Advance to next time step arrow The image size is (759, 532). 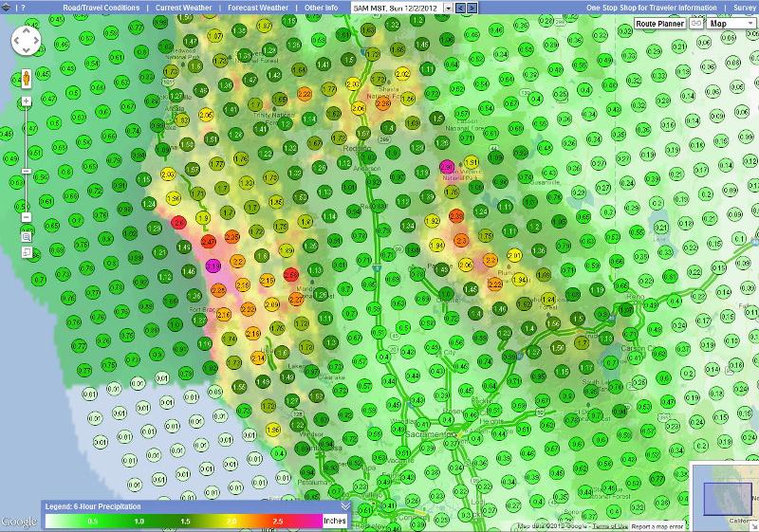click(472, 8)
